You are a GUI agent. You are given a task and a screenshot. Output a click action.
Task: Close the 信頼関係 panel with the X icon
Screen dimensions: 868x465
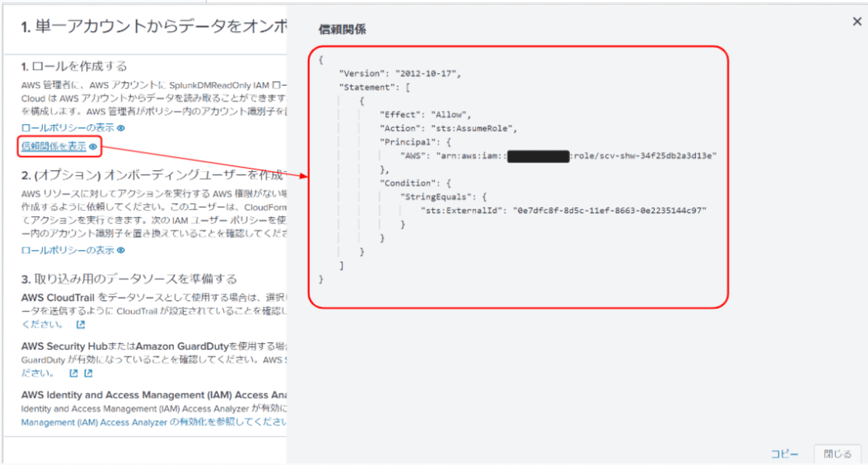pyautogui.click(x=857, y=21)
